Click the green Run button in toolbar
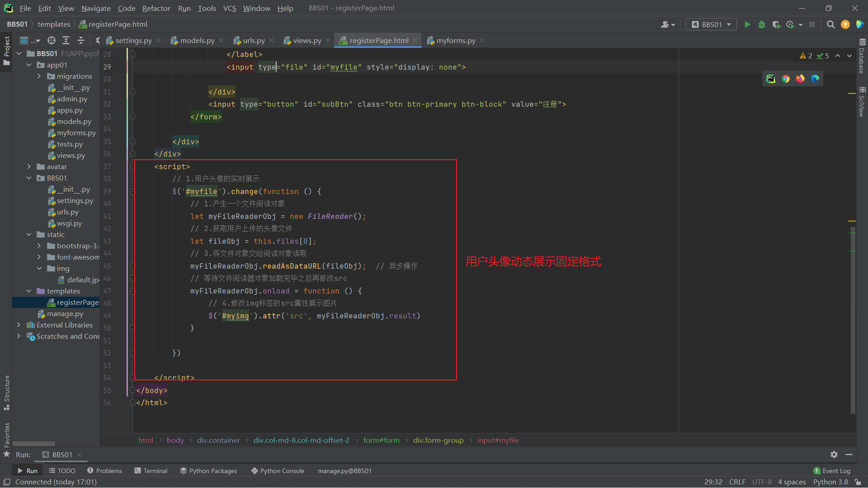The height and width of the screenshot is (488, 868). 747,24
